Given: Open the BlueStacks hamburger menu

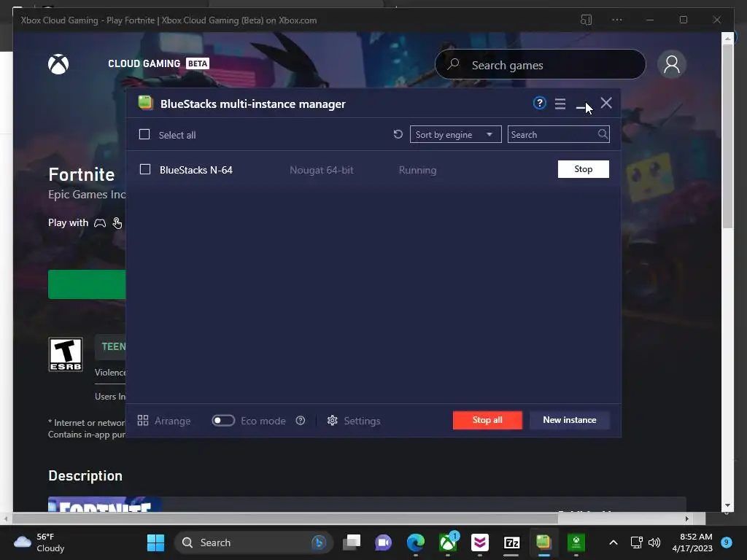Looking at the screenshot, I should click(560, 104).
